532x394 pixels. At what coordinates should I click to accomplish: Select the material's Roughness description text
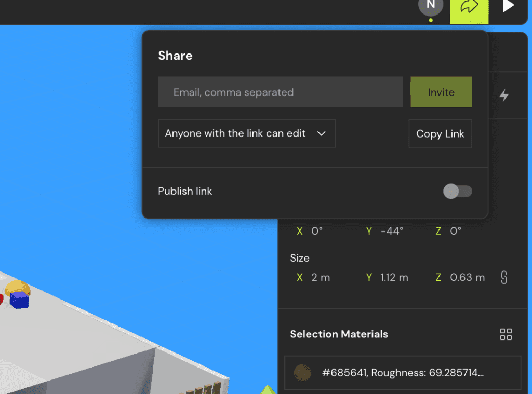click(x=403, y=373)
